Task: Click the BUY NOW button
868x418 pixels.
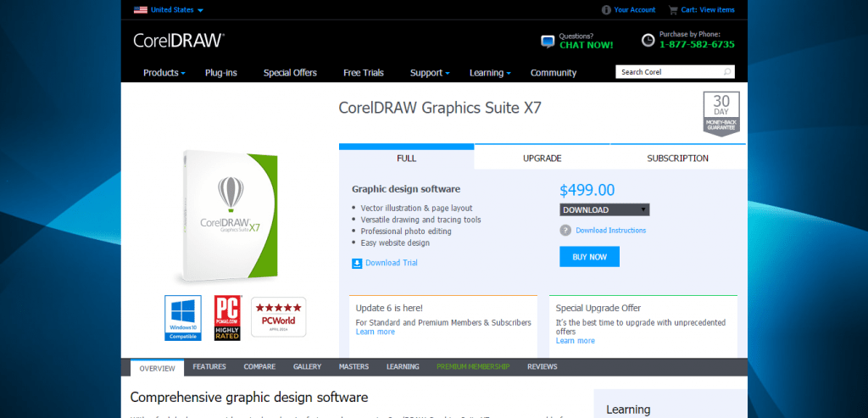Action: (590, 257)
